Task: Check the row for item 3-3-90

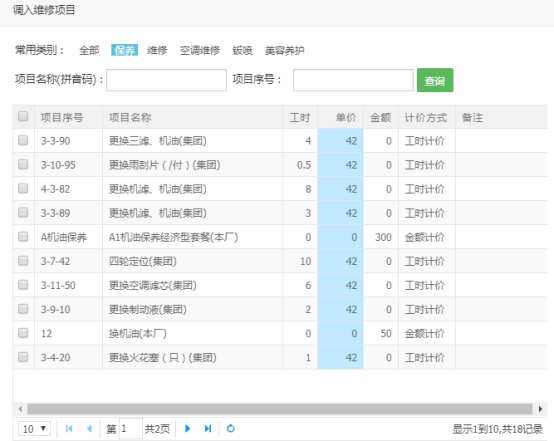Action: pyautogui.click(x=23, y=140)
